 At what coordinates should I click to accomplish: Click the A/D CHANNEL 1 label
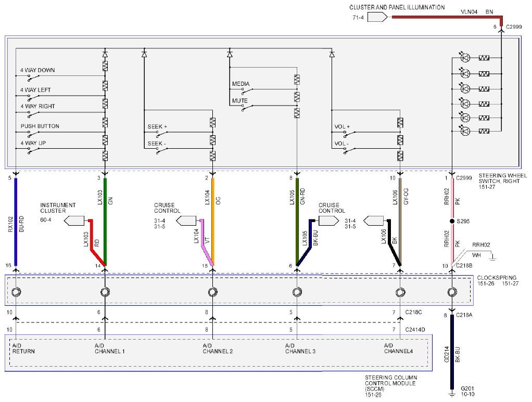pos(110,348)
